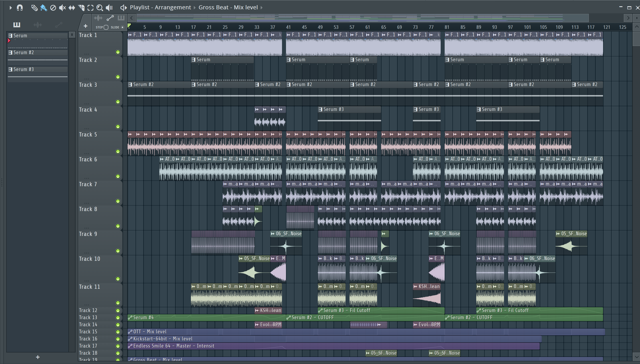
Task: Click the scroll-up arrow of vertical scrollbar
Action: tap(636, 27)
